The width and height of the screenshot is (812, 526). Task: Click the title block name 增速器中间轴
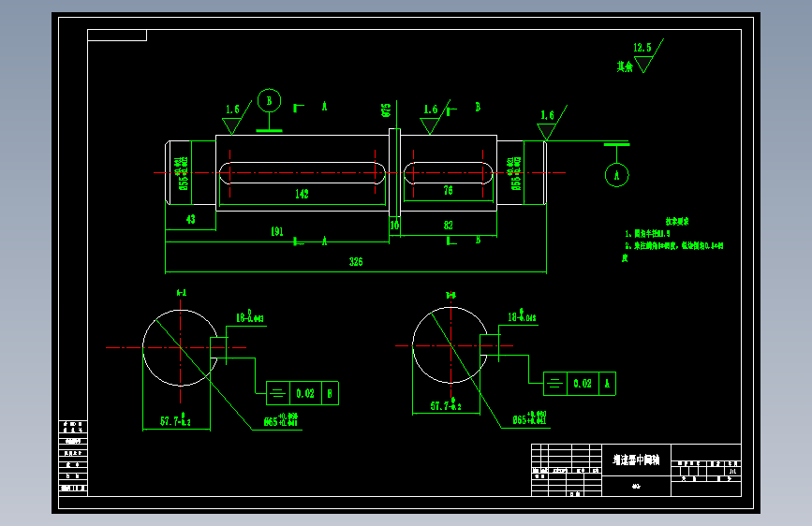pyautogui.click(x=637, y=460)
